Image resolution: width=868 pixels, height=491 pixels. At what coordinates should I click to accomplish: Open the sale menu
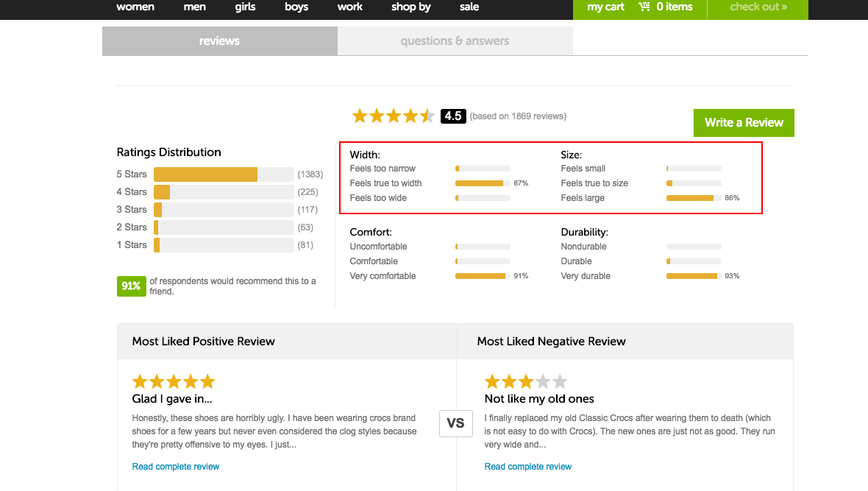pos(469,7)
